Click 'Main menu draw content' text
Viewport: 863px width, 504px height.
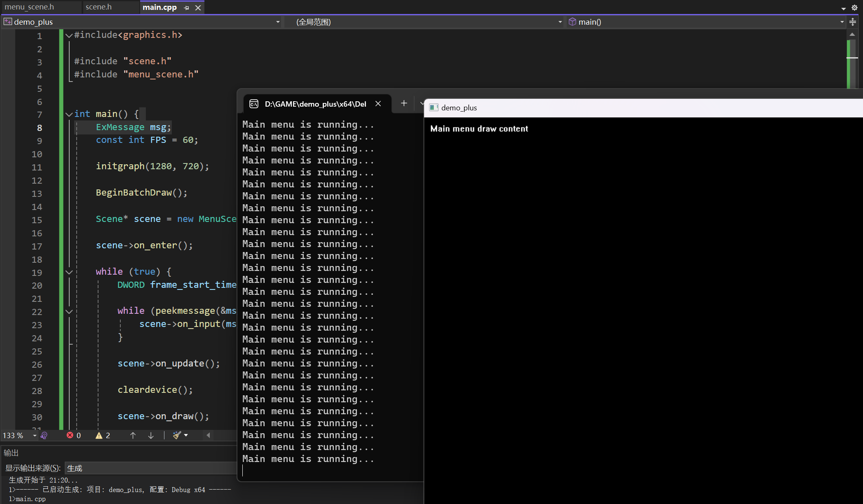[x=479, y=128]
